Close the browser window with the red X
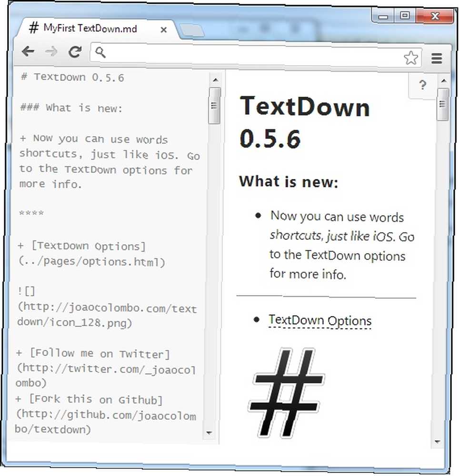Image resolution: width=459 pixels, height=476 pixels. [x=434, y=16]
